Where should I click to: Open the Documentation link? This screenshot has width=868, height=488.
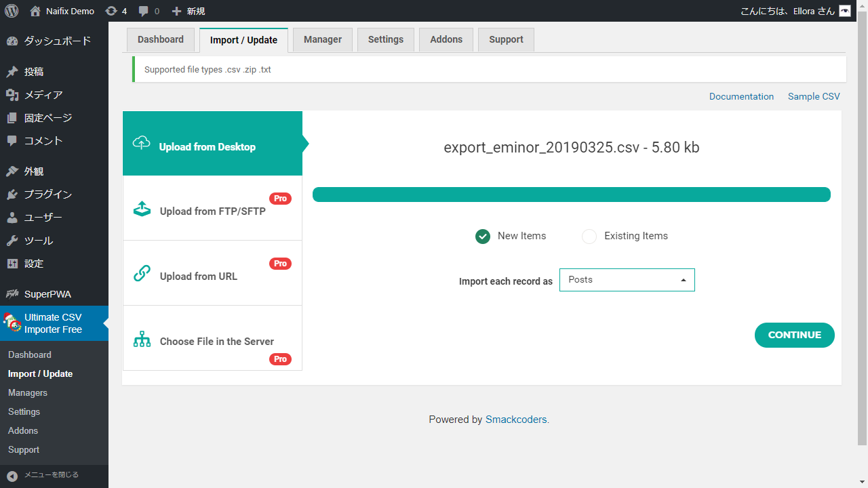point(741,96)
